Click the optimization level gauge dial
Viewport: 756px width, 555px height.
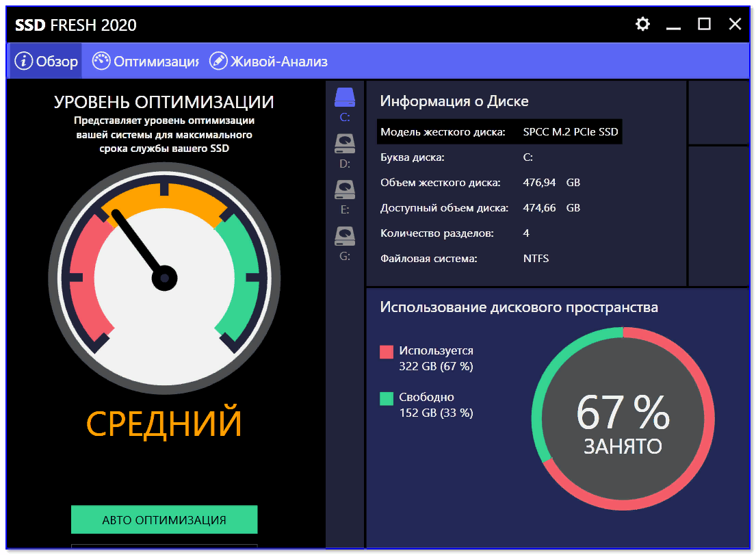coord(164,279)
